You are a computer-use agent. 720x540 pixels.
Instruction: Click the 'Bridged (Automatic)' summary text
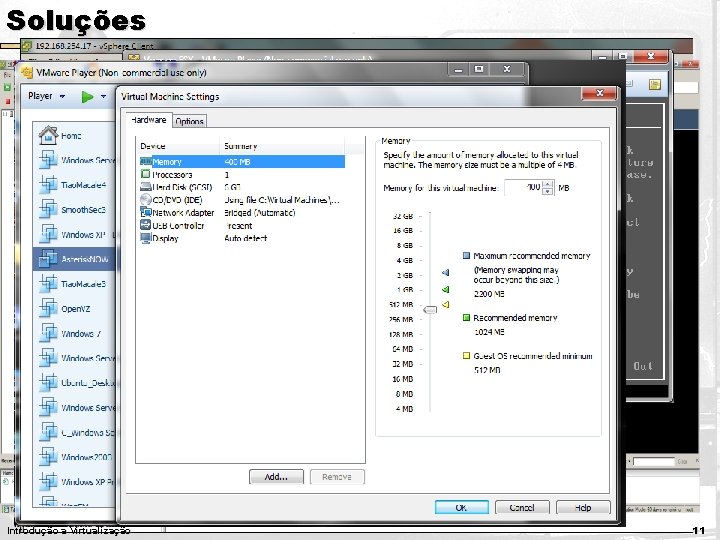259,213
